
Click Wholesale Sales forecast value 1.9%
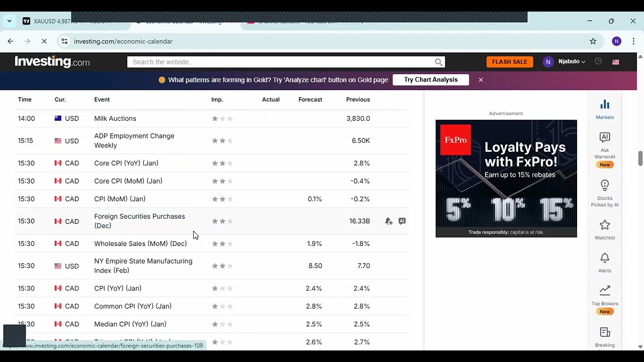[314, 243]
